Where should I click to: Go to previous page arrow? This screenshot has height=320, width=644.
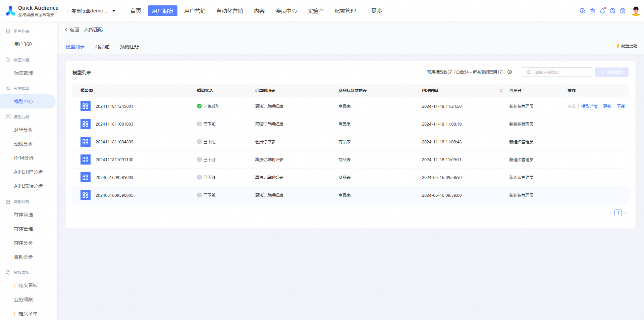tap(611, 213)
